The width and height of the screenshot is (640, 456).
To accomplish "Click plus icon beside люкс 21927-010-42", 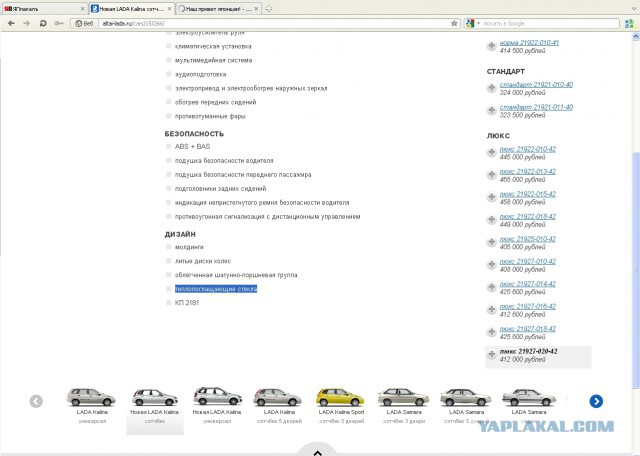I will (x=491, y=265).
